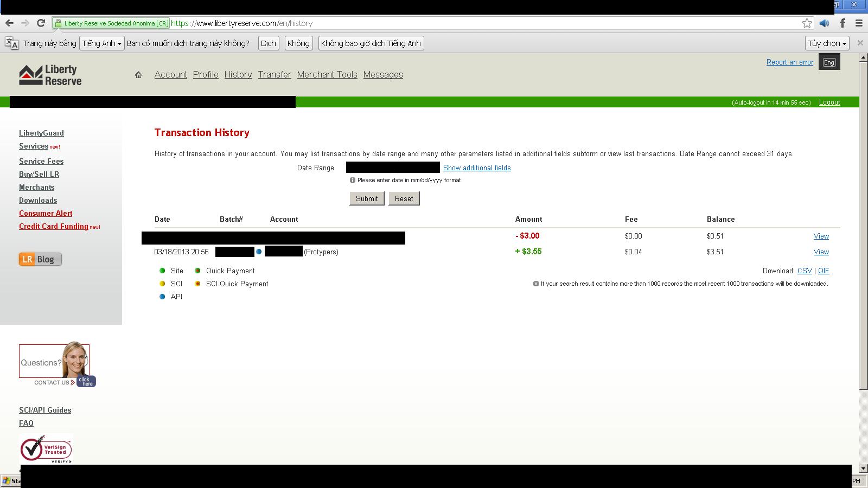The height and width of the screenshot is (488, 868).
Task: Open Services in the sidebar
Action: click(x=34, y=146)
